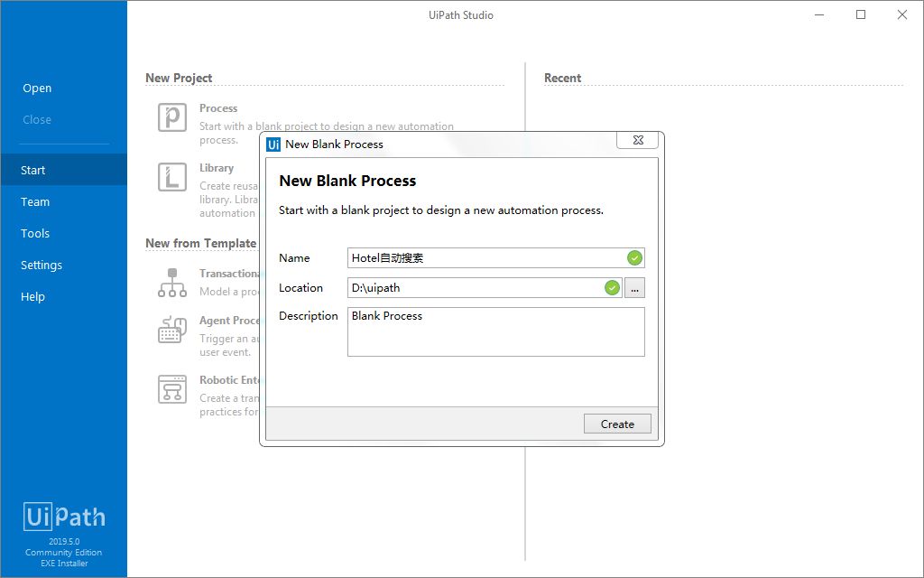
Task: Click the Recent heading
Action: point(562,78)
